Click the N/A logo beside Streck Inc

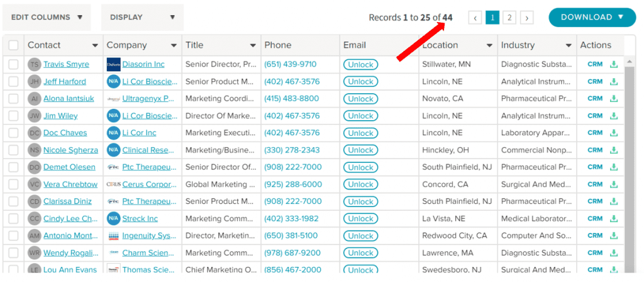click(113, 218)
